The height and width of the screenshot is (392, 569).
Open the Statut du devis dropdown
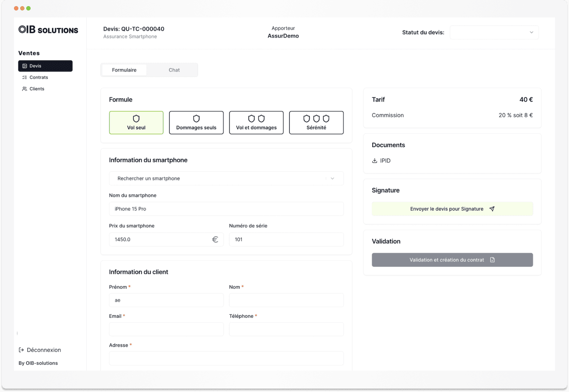[494, 32]
